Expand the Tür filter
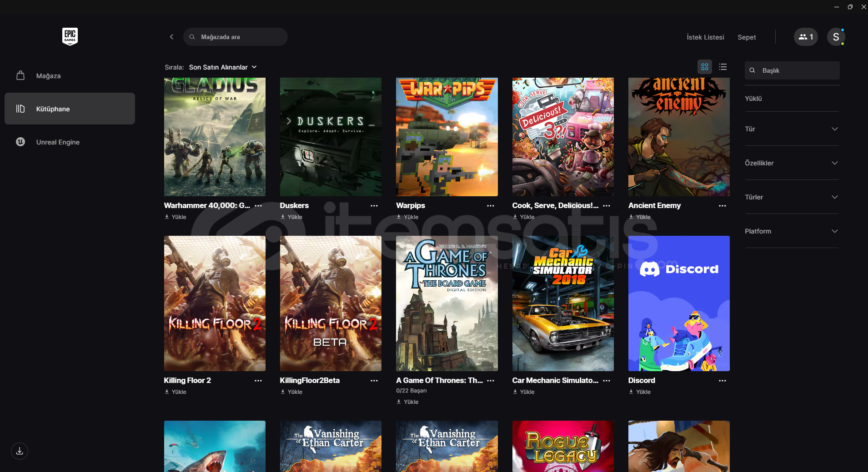This screenshot has height=472, width=868. [792, 129]
